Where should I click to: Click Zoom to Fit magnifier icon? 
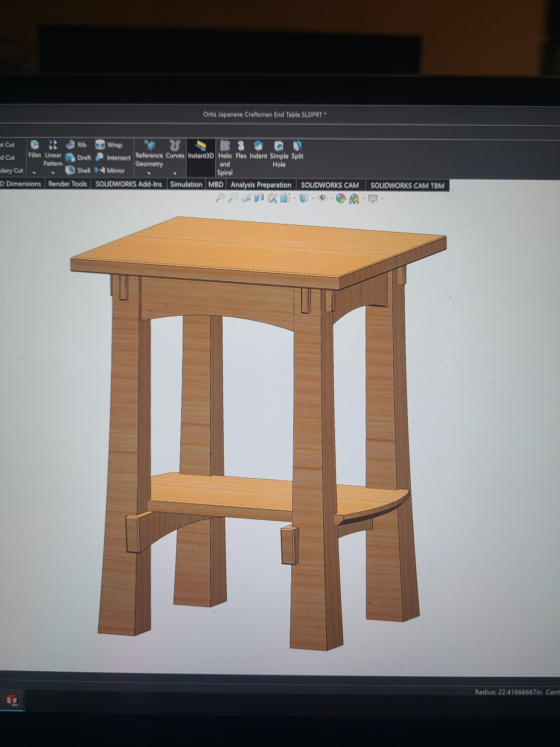(220, 198)
